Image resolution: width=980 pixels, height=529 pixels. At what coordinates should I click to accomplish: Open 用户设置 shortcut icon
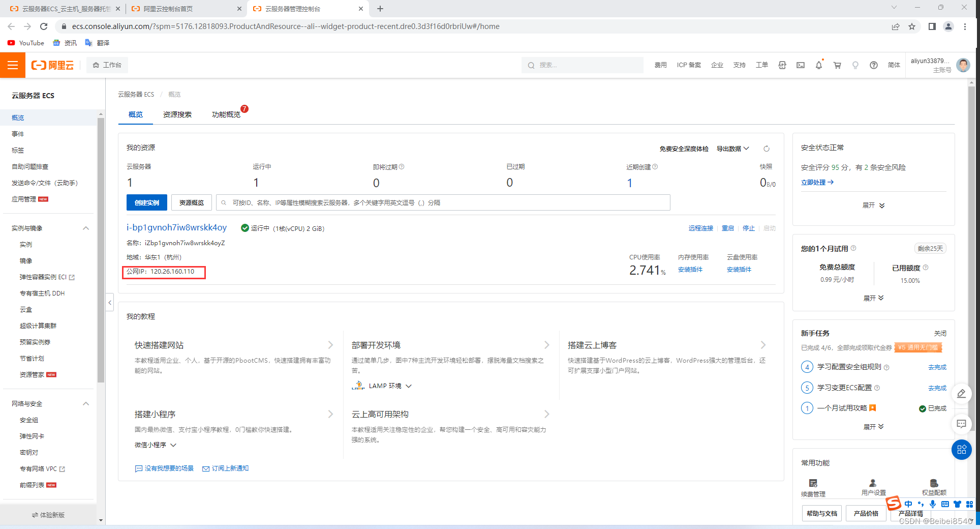click(x=873, y=483)
